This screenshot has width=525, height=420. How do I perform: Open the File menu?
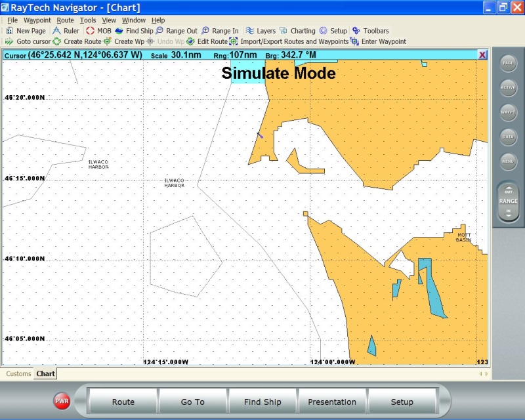[x=12, y=20]
